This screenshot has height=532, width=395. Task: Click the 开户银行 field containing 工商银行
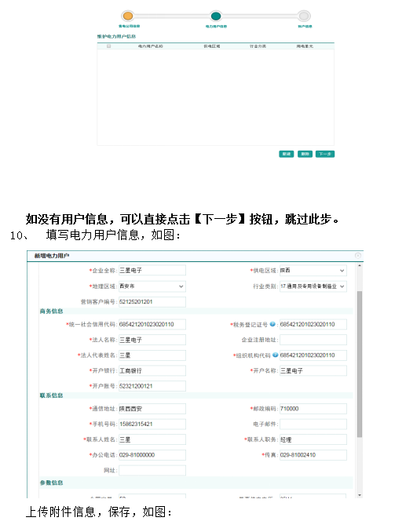(152, 370)
